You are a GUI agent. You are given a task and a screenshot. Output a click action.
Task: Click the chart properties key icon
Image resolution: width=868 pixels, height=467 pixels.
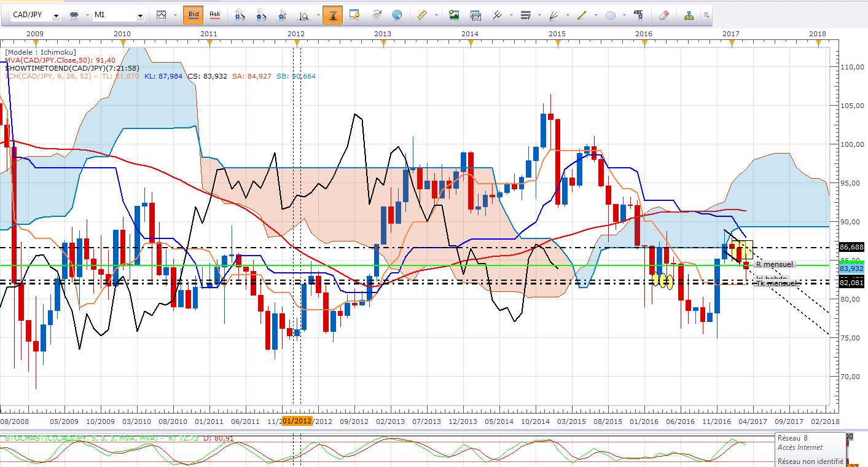[x=354, y=15]
